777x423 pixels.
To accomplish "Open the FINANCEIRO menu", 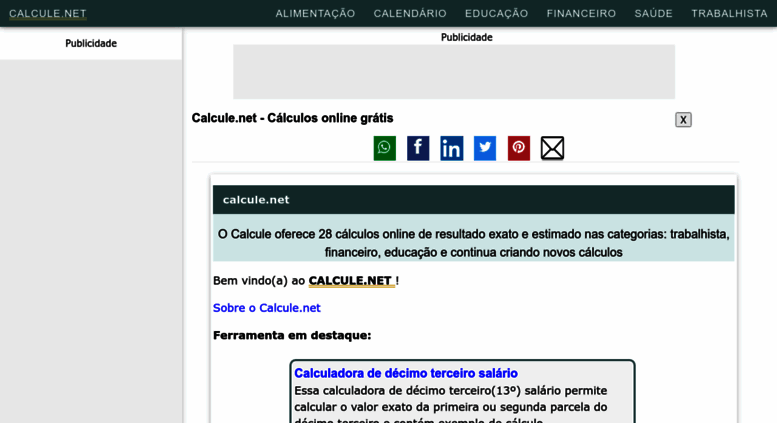I will tap(581, 13).
